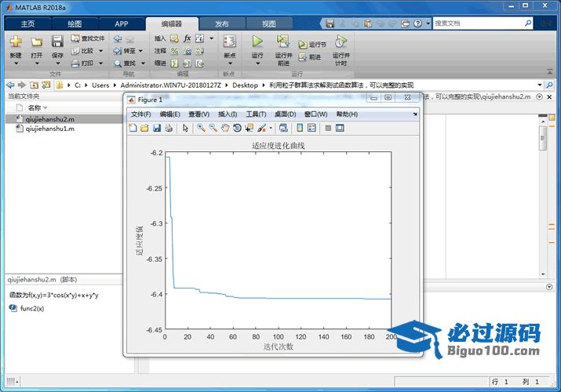The height and width of the screenshot is (392, 561).
Task: Click the percent comment icon
Action: pos(175,51)
